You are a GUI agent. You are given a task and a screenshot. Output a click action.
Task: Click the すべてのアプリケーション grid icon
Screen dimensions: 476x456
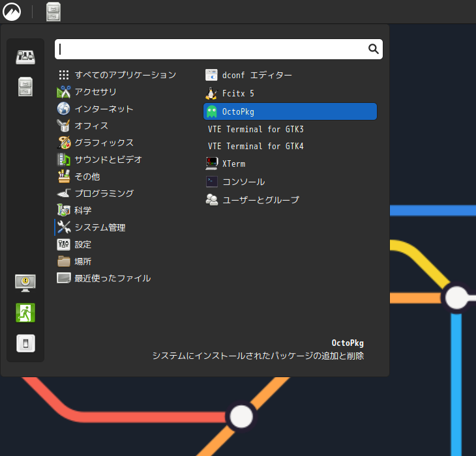pyautogui.click(x=64, y=75)
